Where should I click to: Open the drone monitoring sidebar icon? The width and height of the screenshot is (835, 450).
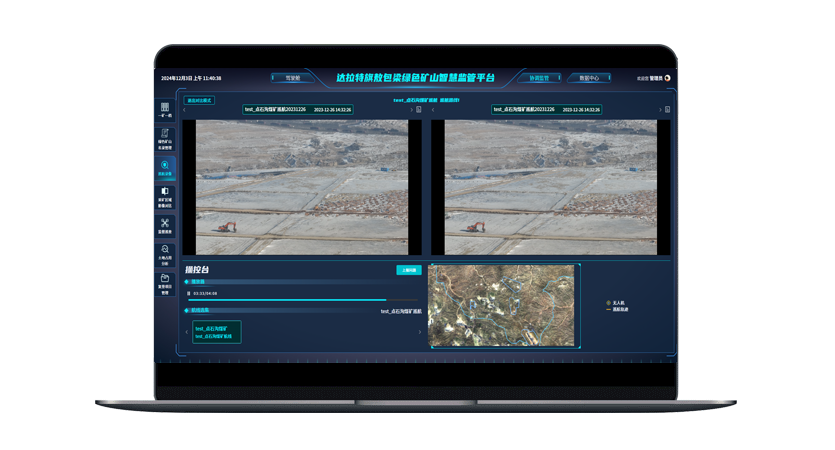[x=165, y=225]
